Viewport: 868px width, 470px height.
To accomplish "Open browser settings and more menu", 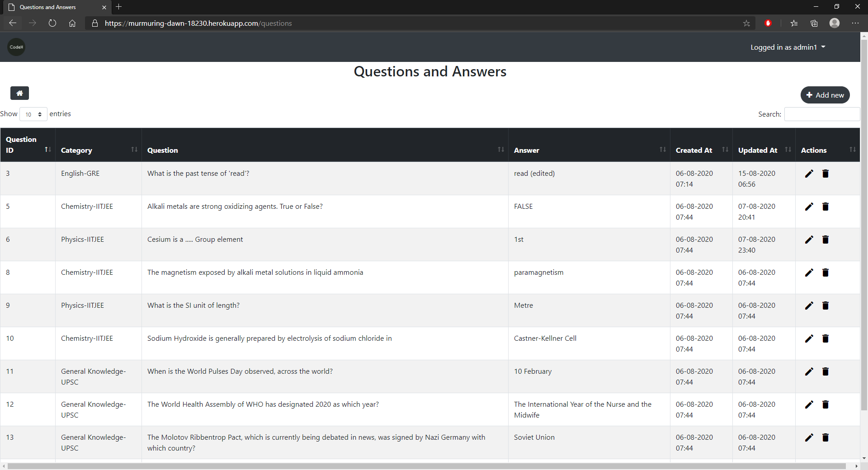I will pyautogui.click(x=855, y=23).
